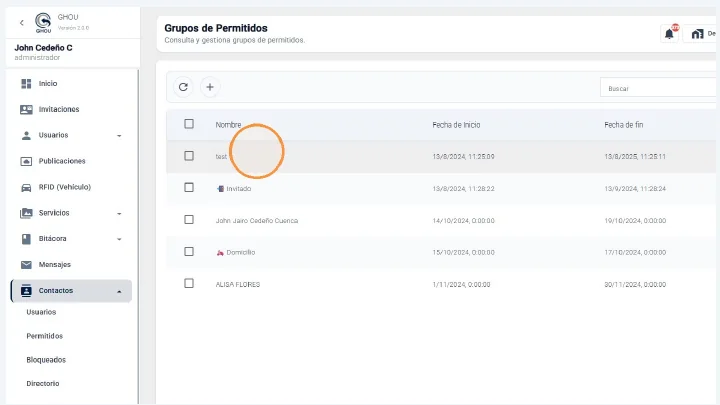Expand the Usuarios sidebar arrow
The image size is (720, 405).
point(119,136)
